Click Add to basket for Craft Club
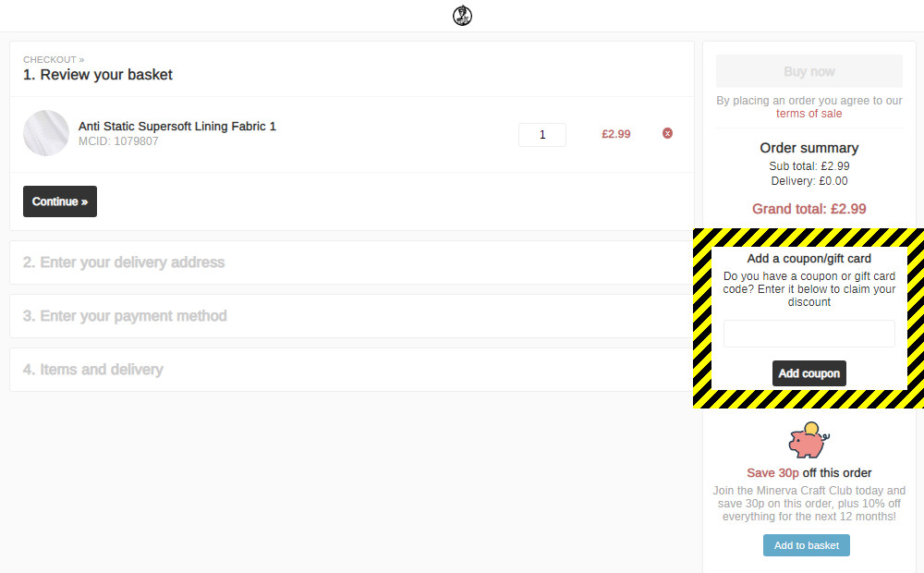 (807, 545)
